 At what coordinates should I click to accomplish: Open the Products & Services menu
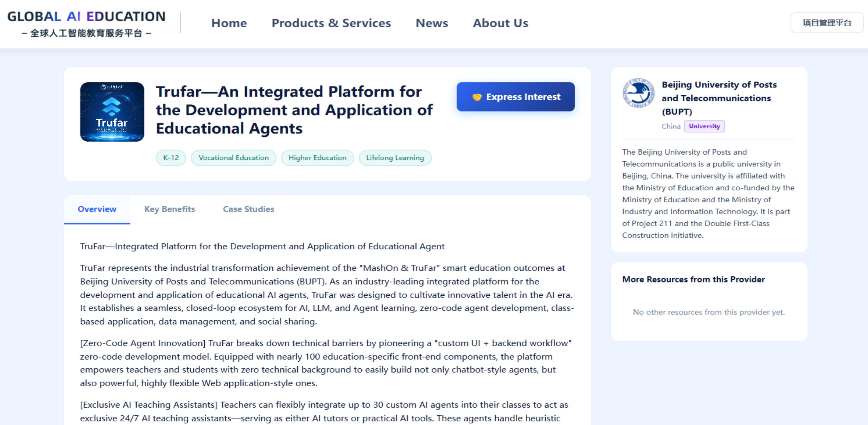tap(331, 23)
